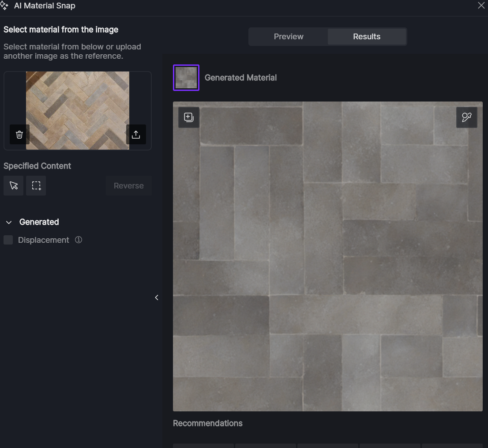
Task: Select the arrow pointer selection tool
Action: click(14, 185)
